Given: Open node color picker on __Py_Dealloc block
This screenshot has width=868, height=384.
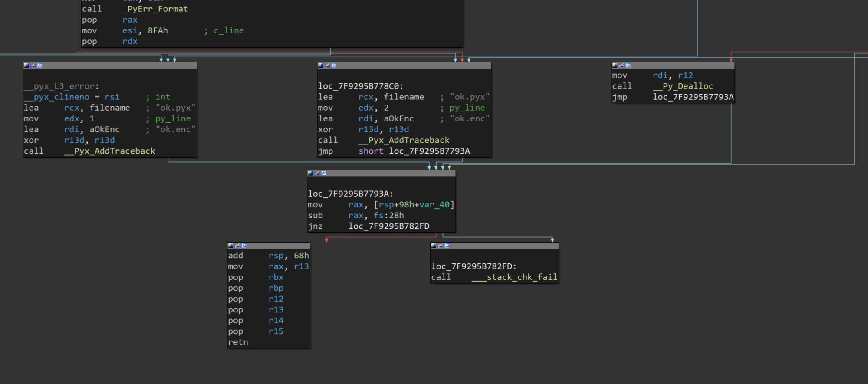Looking at the screenshot, I should point(615,66).
